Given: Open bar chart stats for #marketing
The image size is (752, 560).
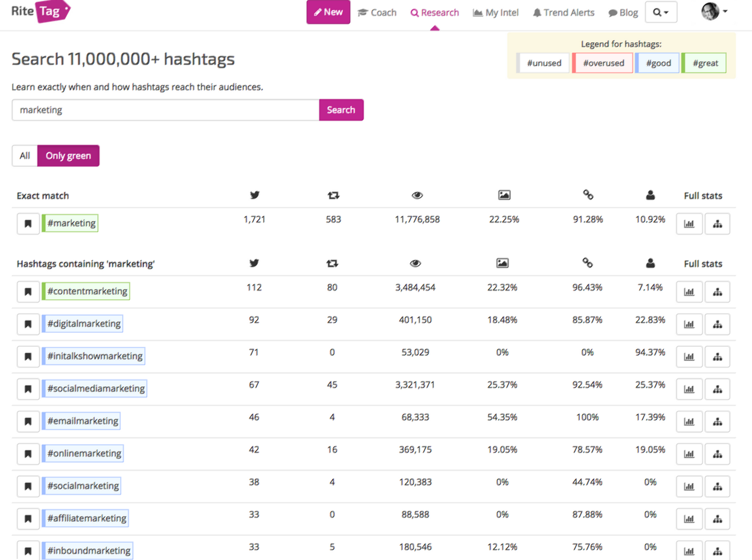Looking at the screenshot, I should (689, 224).
